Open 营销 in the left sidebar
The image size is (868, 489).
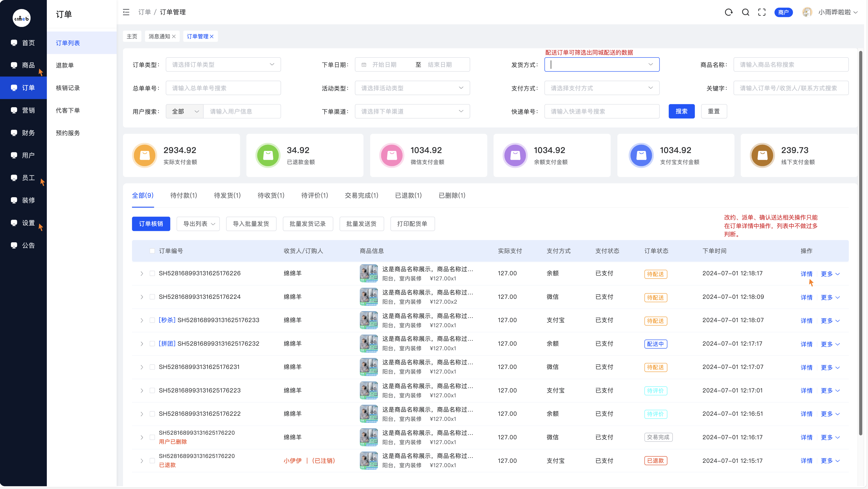click(23, 110)
